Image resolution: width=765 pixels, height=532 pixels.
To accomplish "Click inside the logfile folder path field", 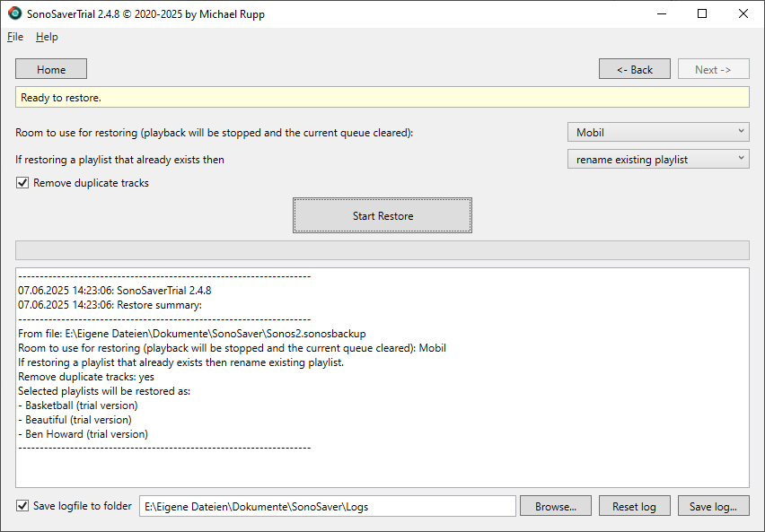I will click(x=328, y=505).
